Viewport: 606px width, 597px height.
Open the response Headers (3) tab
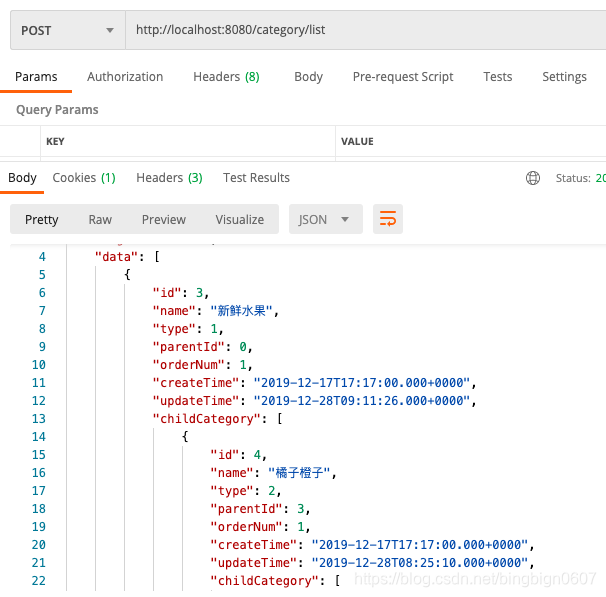[169, 178]
